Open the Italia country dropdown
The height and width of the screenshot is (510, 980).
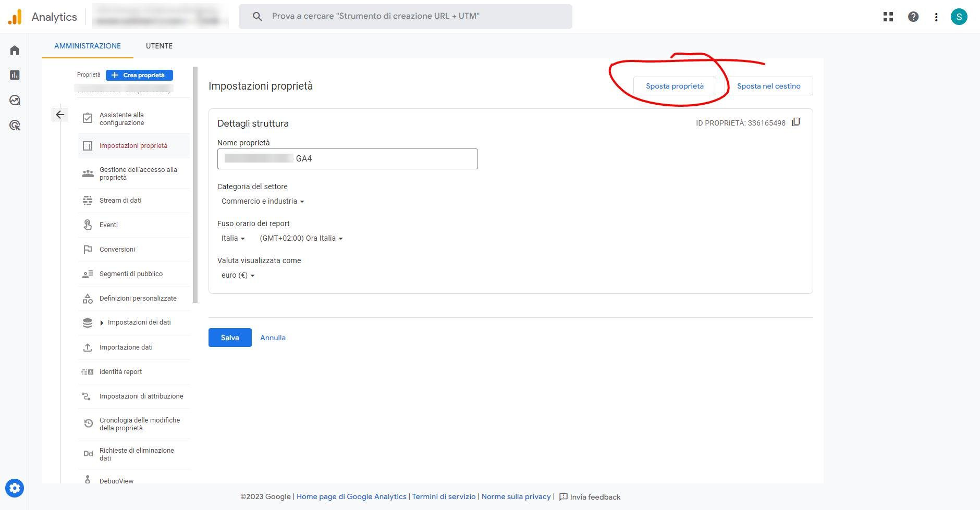[x=232, y=238]
